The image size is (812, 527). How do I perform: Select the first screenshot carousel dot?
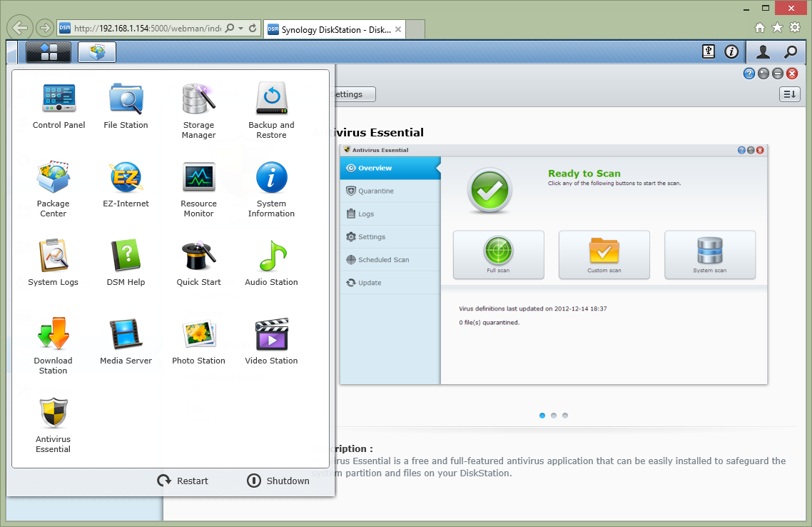(542, 416)
